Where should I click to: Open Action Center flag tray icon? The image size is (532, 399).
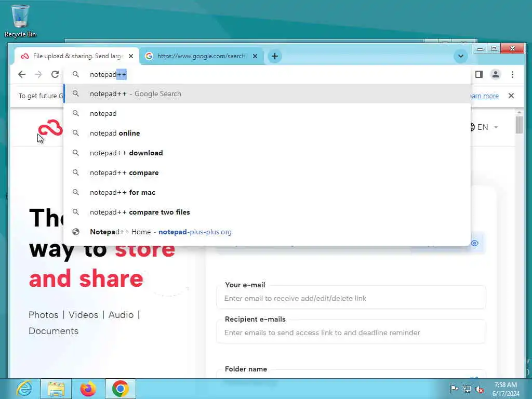pos(454,389)
